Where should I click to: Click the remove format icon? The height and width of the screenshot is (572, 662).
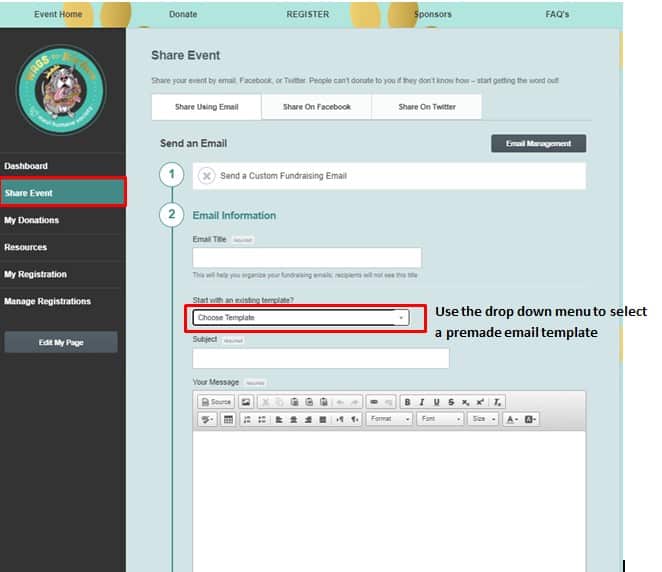click(x=498, y=402)
